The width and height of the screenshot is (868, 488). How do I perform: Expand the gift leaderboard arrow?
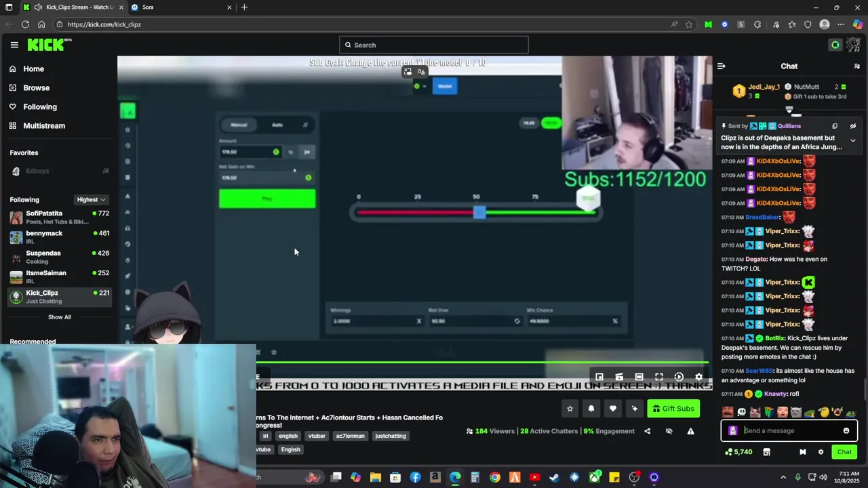(789, 108)
